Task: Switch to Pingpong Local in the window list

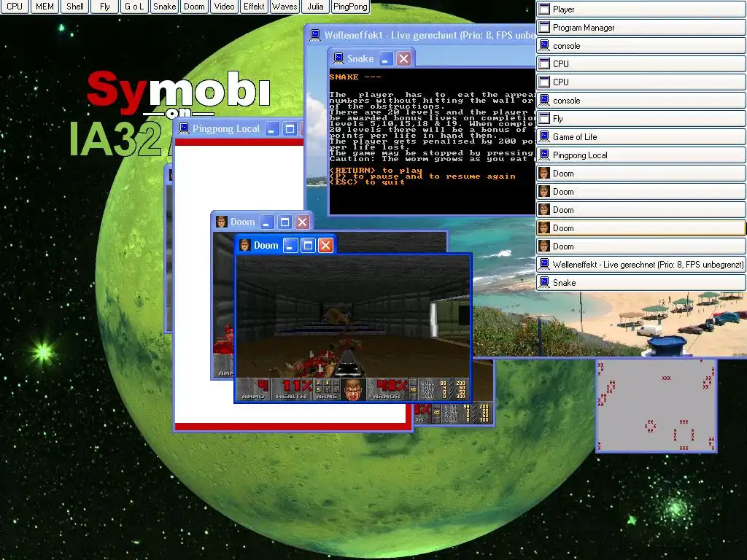Action: coord(640,155)
